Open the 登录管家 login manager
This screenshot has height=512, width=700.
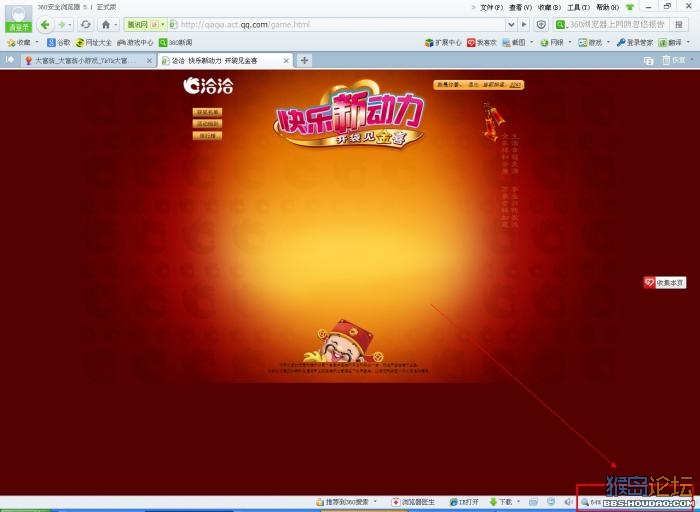(634, 42)
